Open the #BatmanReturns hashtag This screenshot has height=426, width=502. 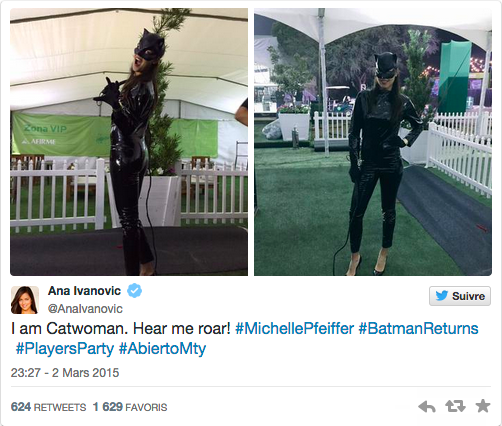tap(418, 328)
